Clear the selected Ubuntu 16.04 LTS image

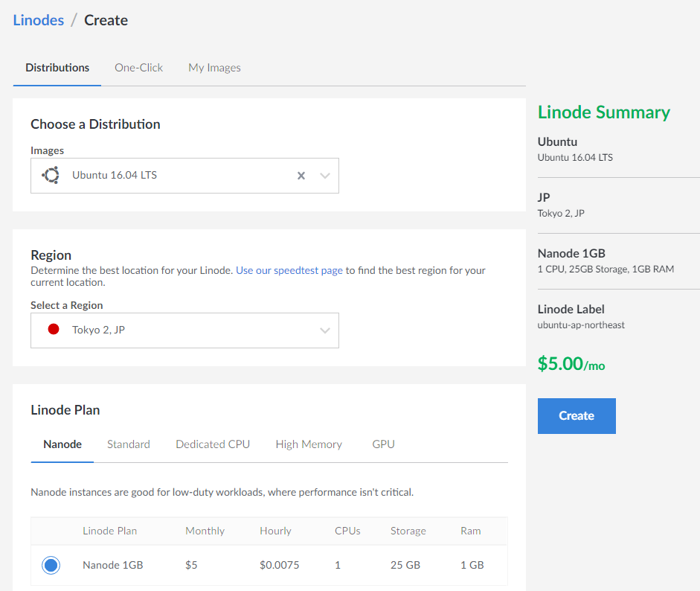[x=301, y=176]
